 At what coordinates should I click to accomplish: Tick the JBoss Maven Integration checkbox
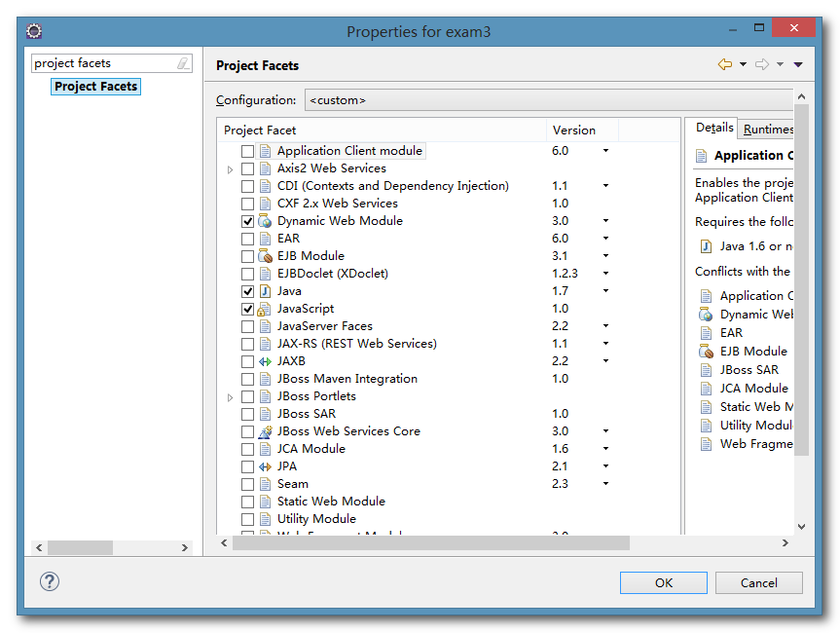coord(247,379)
